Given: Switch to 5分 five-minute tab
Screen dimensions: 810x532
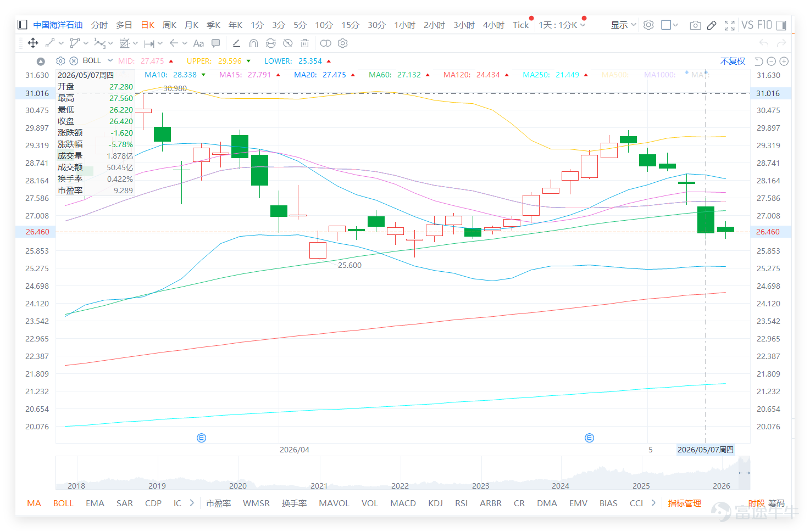Looking at the screenshot, I should [x=299, y=25].
